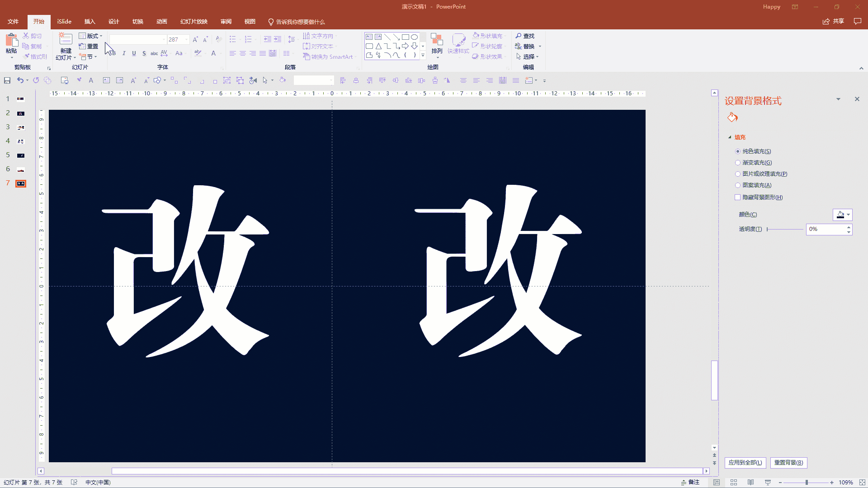The height and width of the screenshot is (488, 868).
Task: Switch to slide sorter view icon
Action: coord(734,483)
